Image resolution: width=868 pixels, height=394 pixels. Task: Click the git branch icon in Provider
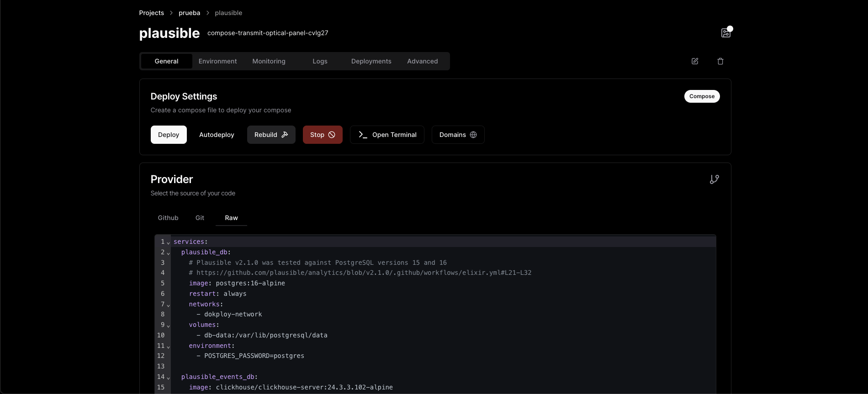pyautogui.click(x=715, y=179)
